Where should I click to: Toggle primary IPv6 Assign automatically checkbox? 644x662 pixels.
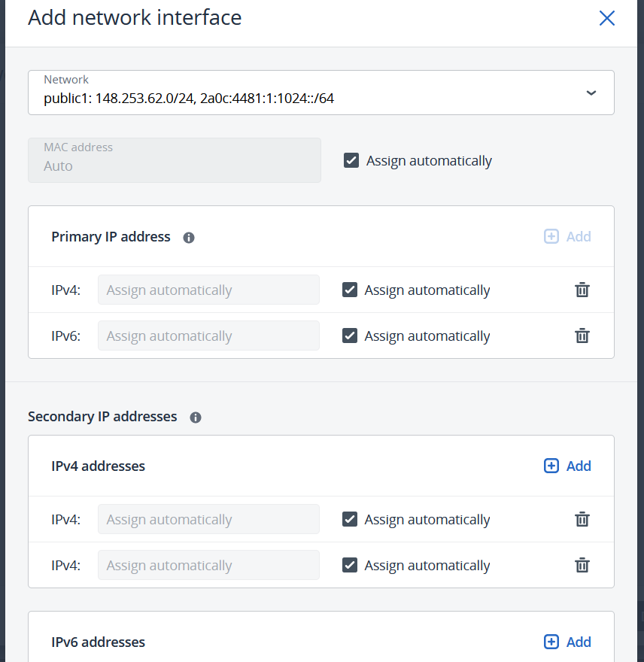pyautogui.click(x=350, y=336)
